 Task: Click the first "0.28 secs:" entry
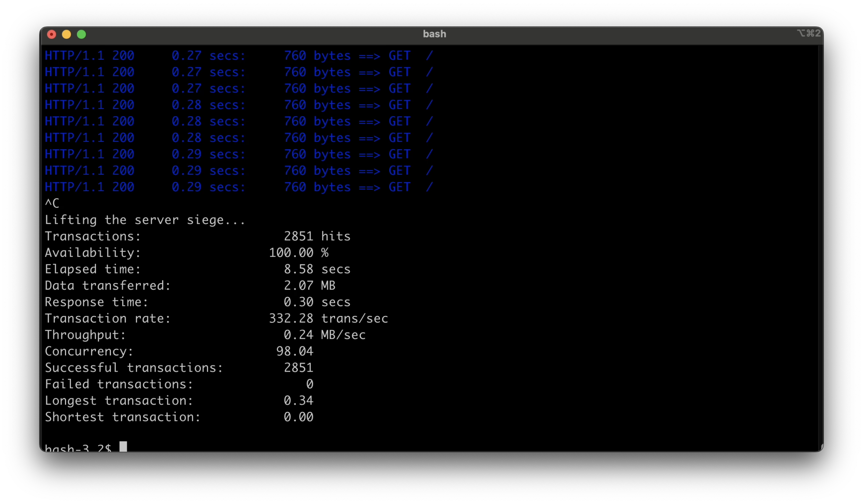208,105
